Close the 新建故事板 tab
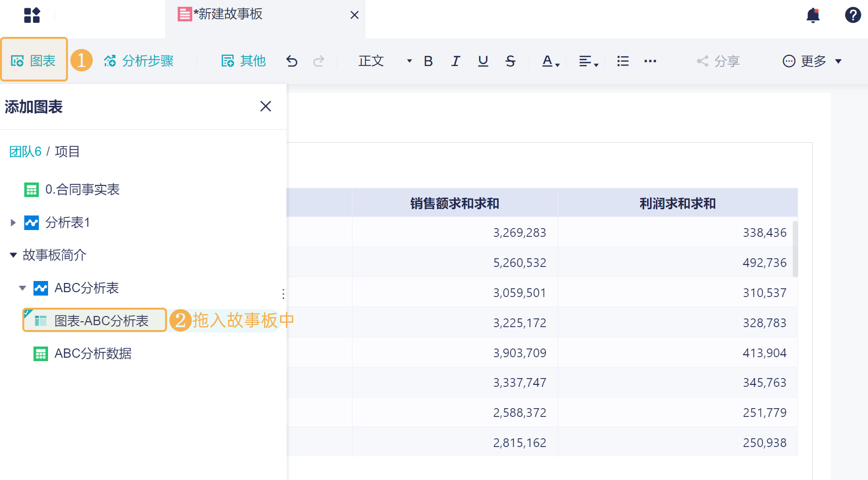This screenshot has width=868, height=480. pos(354,15)
